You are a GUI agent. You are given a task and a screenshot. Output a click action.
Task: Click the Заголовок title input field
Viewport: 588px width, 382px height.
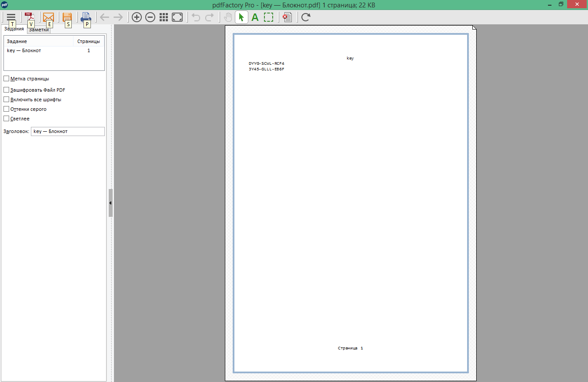pos(68,131)
